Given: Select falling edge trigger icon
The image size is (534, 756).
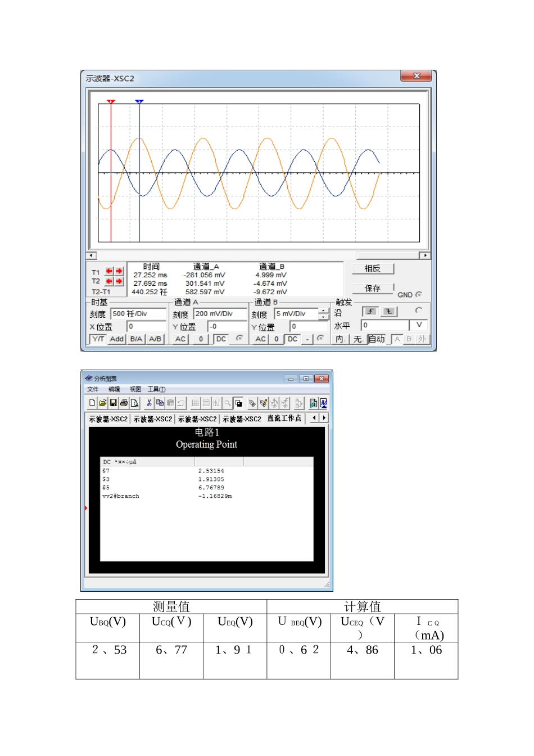Looking at the screenshot, I should (x=389, y=312).
